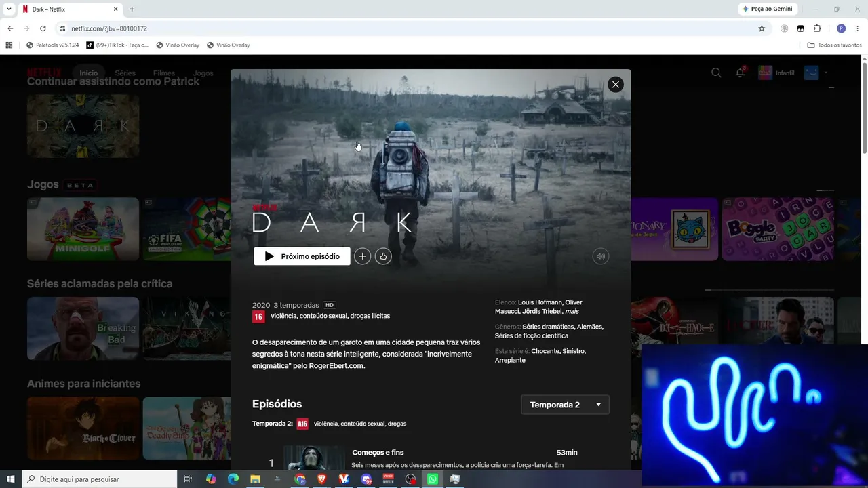Switch to Chrome on the taskbar
The height and width of the screenshot is (488, 868).
300,479
